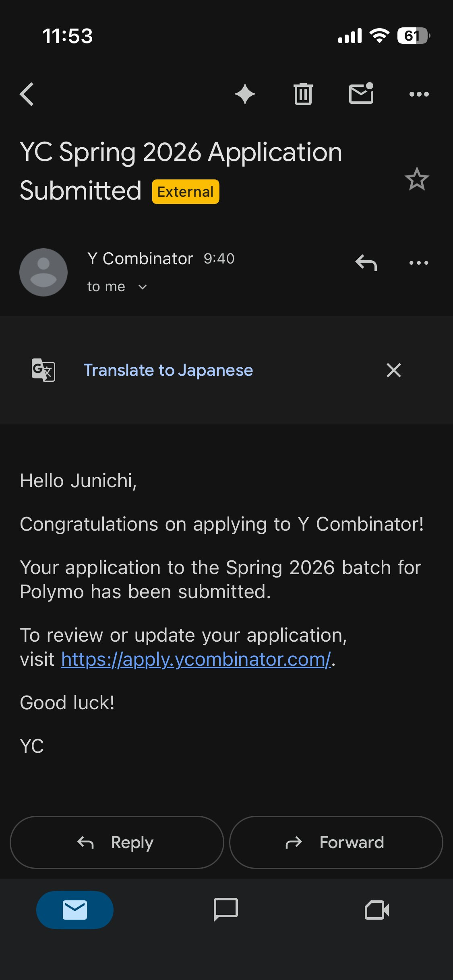Tap the Google Translate icon
This screenshot has width=453, height=980.
pos(43,370)
